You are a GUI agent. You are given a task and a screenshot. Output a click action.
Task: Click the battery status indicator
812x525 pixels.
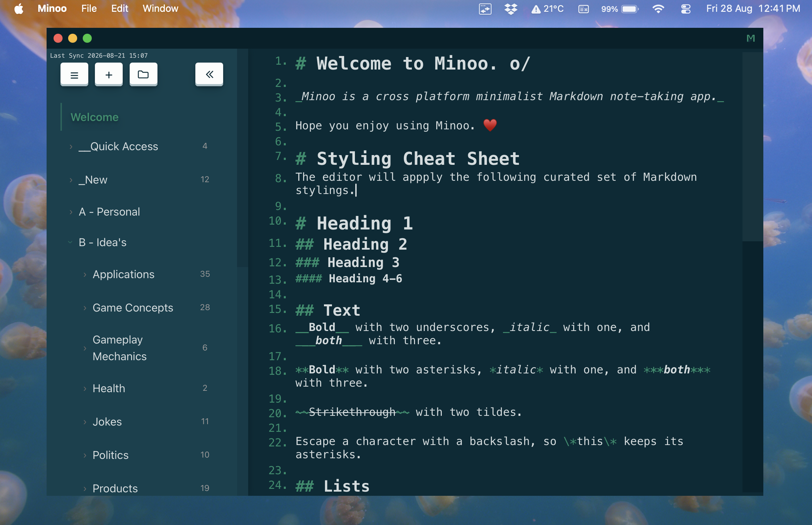click(620, 9)
